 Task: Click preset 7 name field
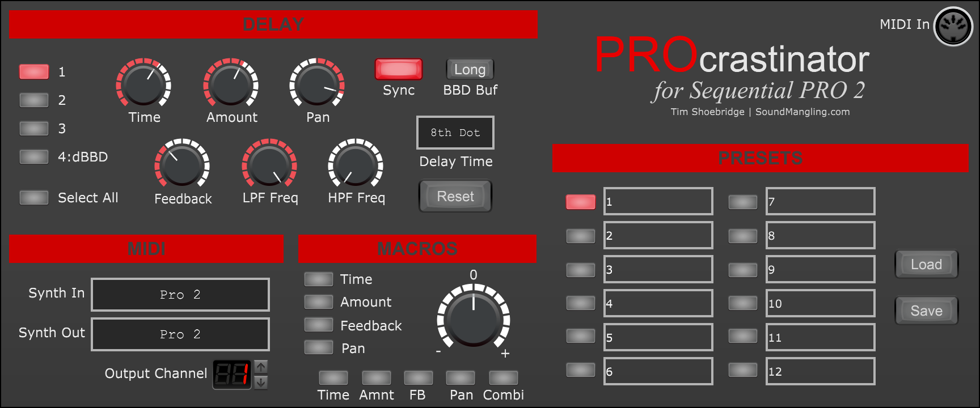821,201
